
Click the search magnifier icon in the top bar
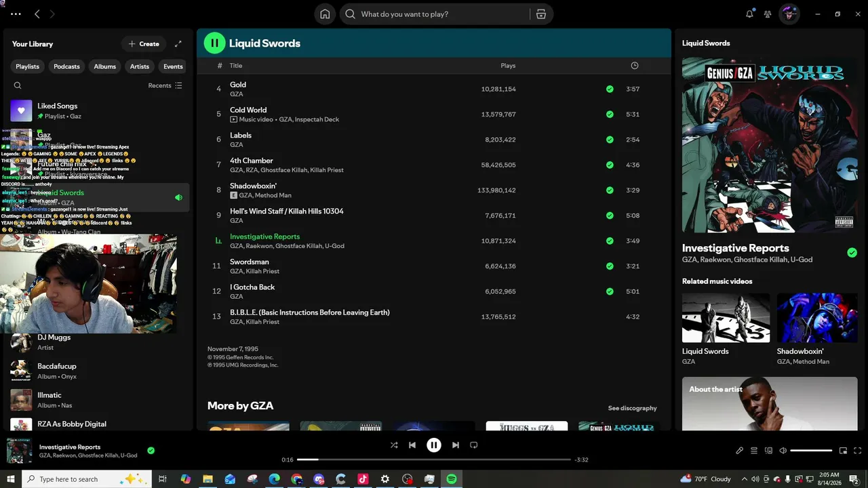351,14
